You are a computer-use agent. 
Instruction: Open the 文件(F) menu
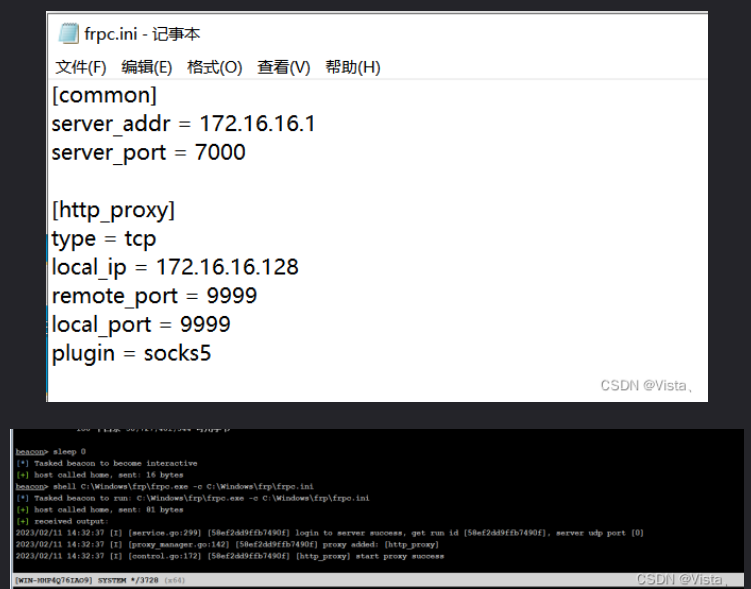pyautogui.click(x=80, y=67)
